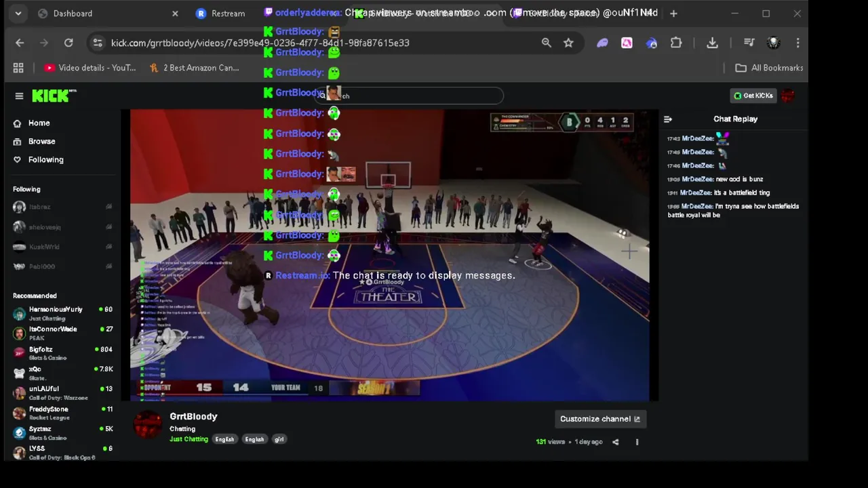Open Chrome three-dot menu

(x=797, y=43)
